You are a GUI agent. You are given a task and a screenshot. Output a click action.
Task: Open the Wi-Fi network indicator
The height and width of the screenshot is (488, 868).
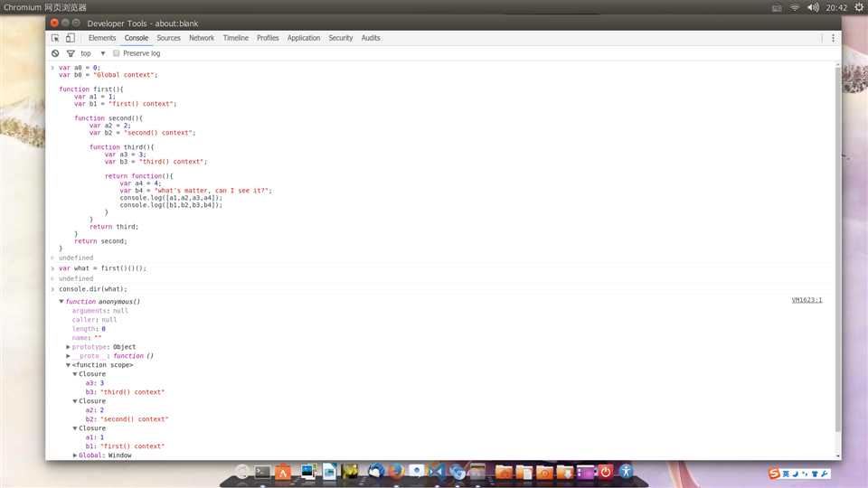pyautogui.click(x=795, y=8)
